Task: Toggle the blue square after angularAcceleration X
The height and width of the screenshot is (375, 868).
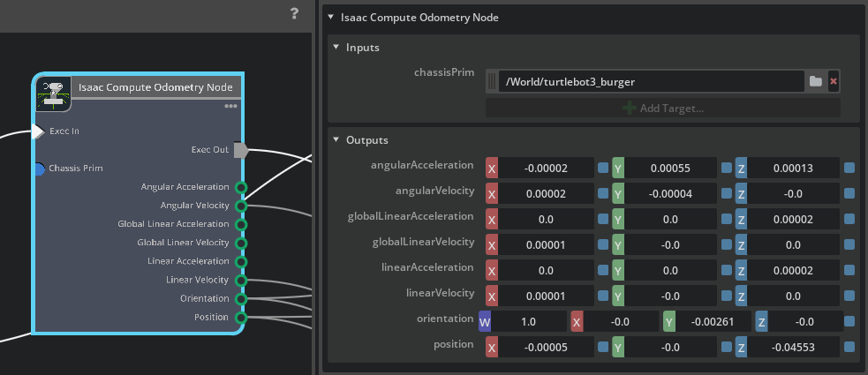Action: 603,168
